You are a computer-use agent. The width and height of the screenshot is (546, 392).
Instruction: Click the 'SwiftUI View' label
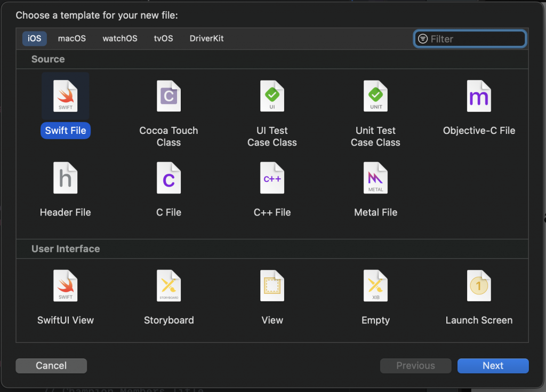pos(66,320)
